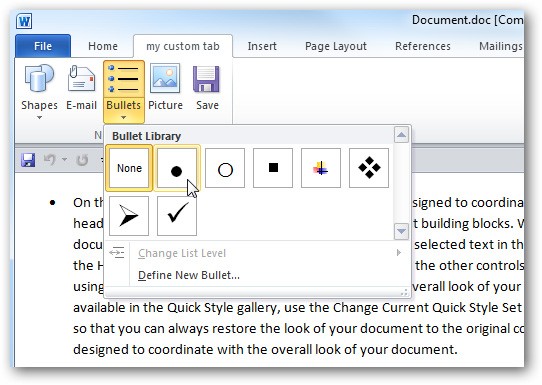Switch to the Home tab
542x385 pixels.
pyautogui.click(x=103, y=46)
